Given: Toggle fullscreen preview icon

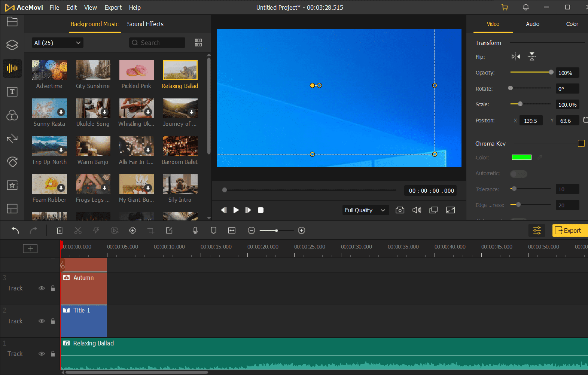Looking at the screenshot, I should tap(451, 210).
